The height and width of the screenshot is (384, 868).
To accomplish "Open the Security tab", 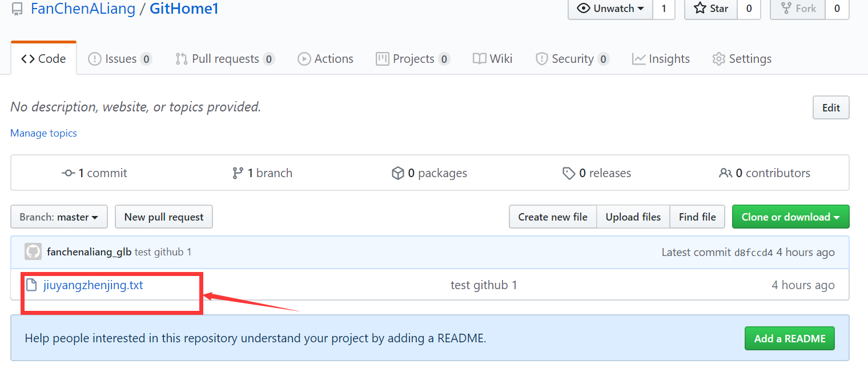I will (x=572, y=59).
